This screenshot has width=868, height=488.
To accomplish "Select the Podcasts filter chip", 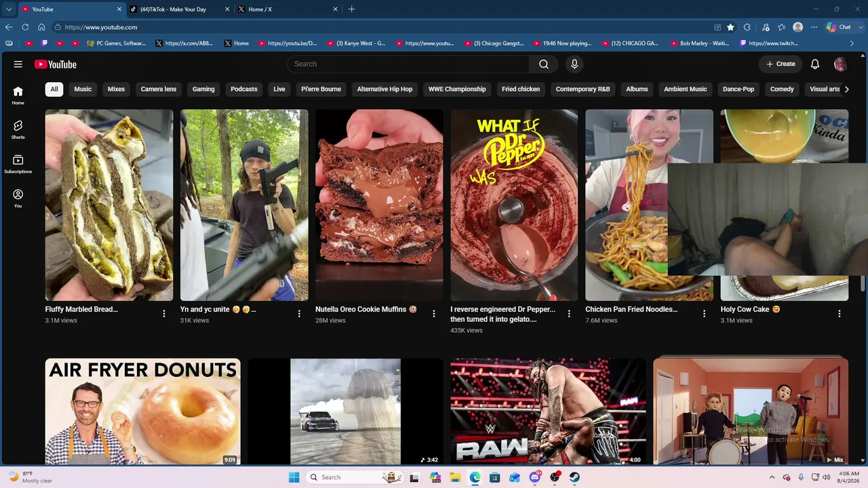I will [244, 89].
